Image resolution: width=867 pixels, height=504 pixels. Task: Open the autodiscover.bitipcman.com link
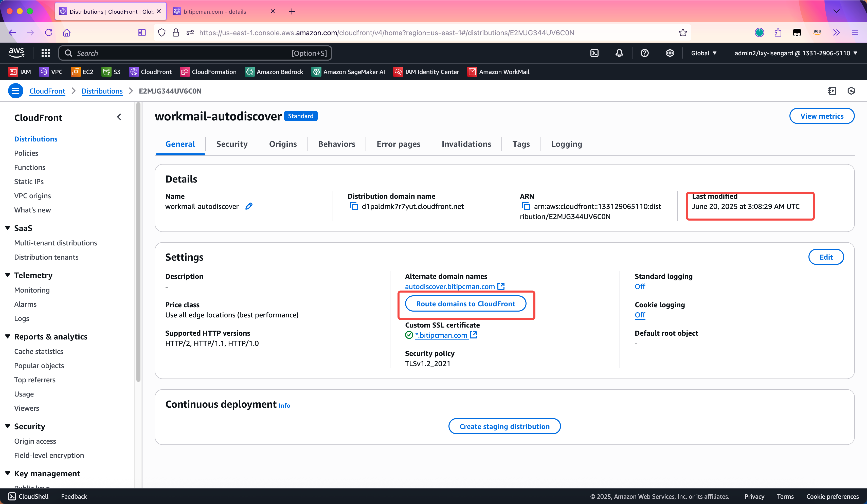coord(455,286)
